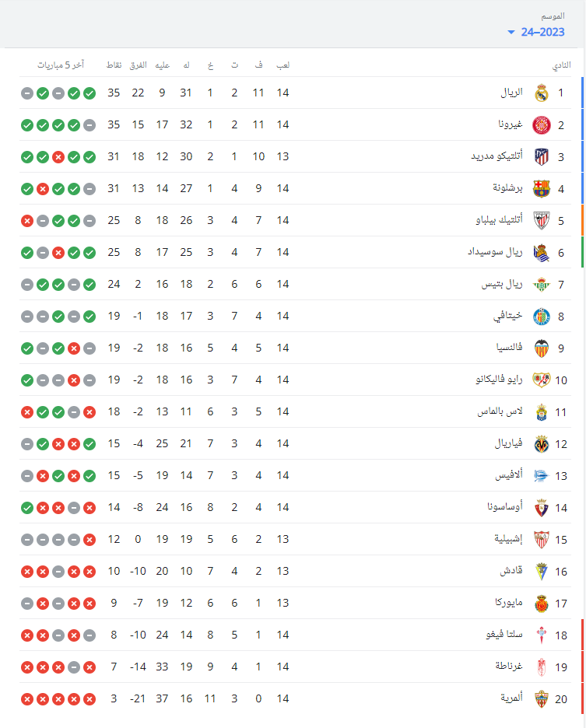Viewport: 586px width, 728px height.
Task: Select the Villarreal yellow crest
Action: tap(542, 444)
